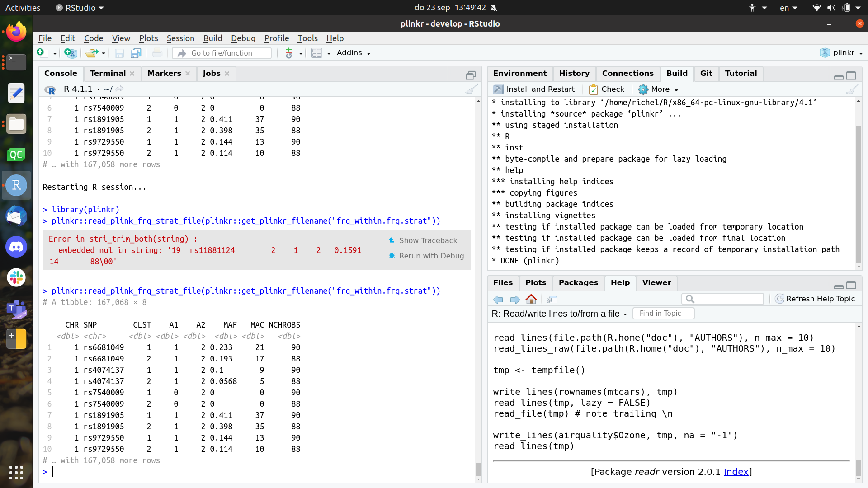Open the Help topic history dropdown

tap(626, 314)
